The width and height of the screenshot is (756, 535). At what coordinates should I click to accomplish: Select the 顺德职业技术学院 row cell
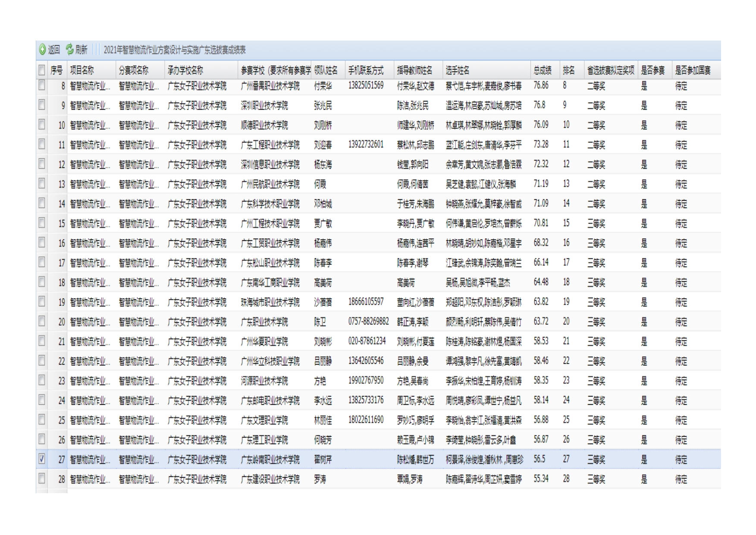point(264,125)
